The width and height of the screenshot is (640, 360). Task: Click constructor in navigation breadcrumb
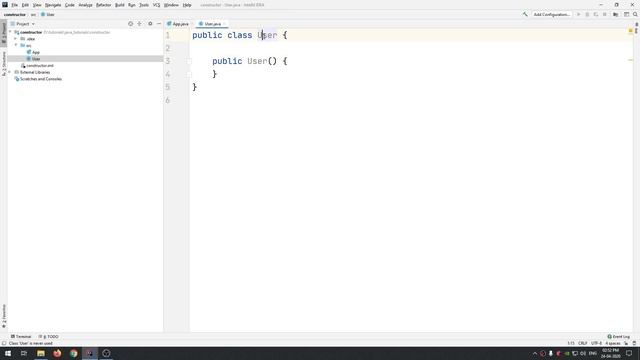point(15,14)
